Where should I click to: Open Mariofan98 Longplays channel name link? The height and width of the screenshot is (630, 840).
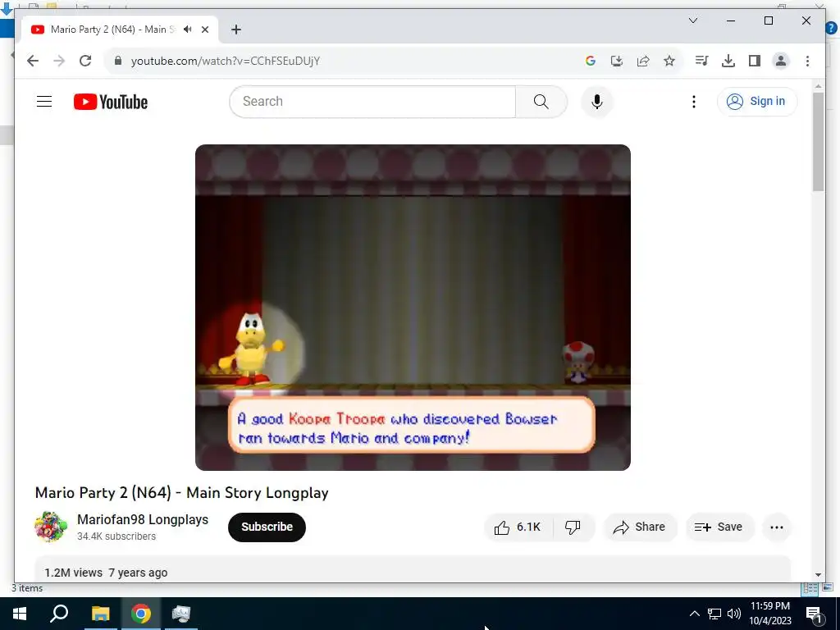[x=143, y=519]
